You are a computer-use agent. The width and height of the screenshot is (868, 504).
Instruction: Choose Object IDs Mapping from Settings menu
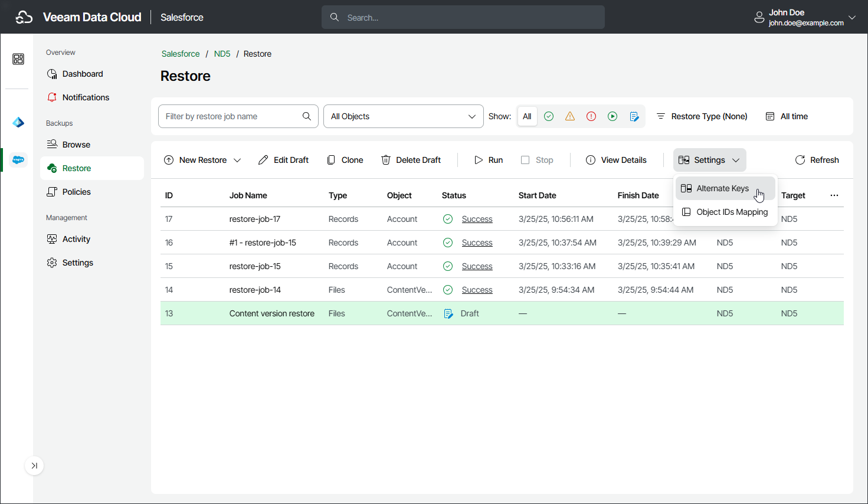[725, 212]
